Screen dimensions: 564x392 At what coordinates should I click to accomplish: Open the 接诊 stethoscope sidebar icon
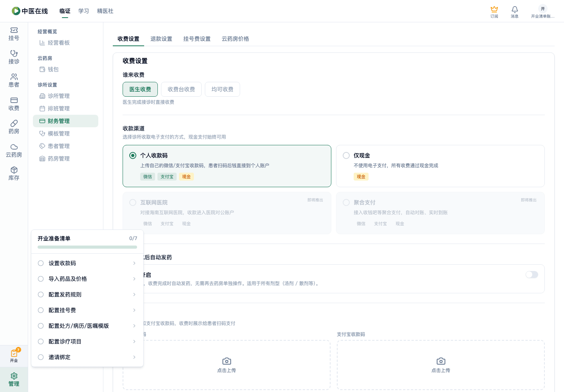click(14, 53)
